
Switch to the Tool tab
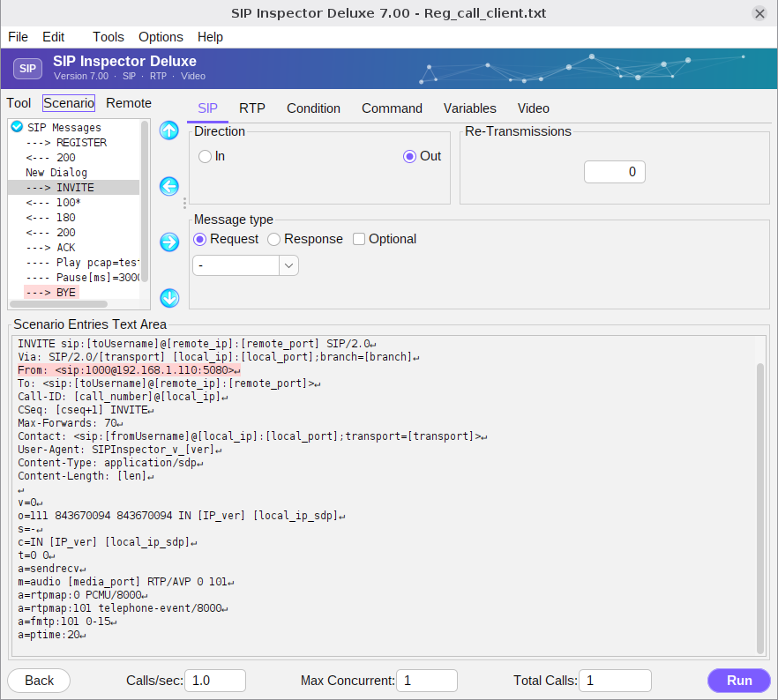tap(19, 103)
